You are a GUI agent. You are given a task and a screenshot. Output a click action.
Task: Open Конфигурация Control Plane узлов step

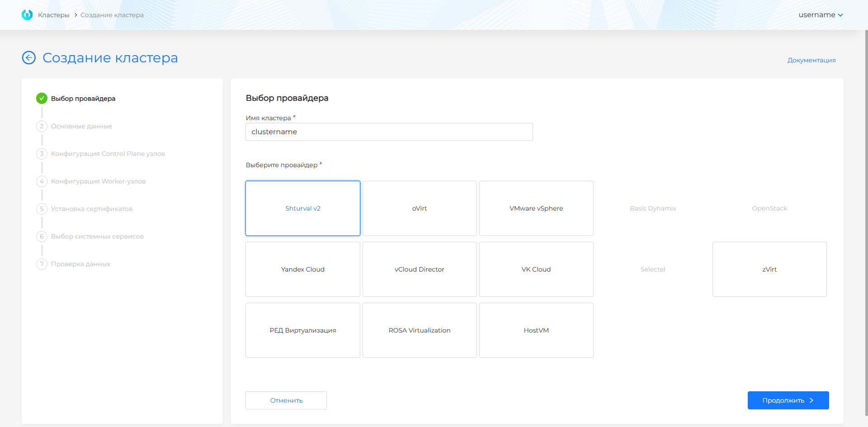[108, 154]
